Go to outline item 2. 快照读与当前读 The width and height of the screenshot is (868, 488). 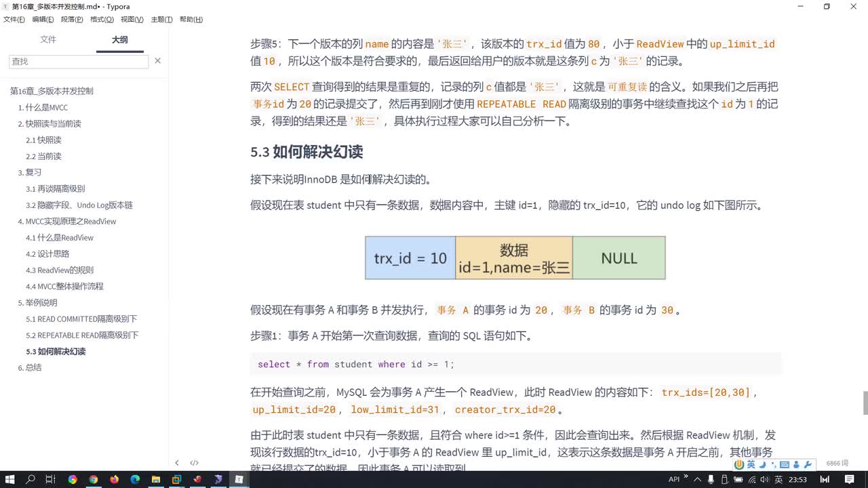pyautogui.click(x=50, y=123)
